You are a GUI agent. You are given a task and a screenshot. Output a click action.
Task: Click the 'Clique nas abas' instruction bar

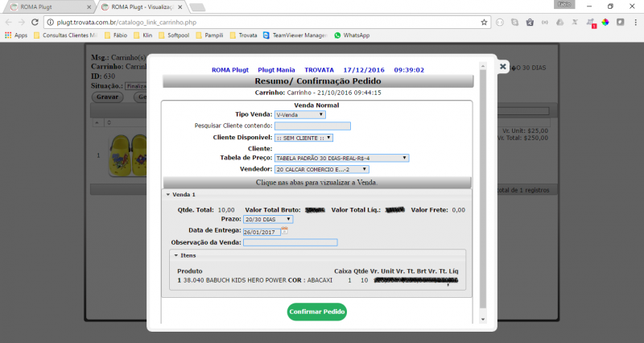(x=316, y=183)
